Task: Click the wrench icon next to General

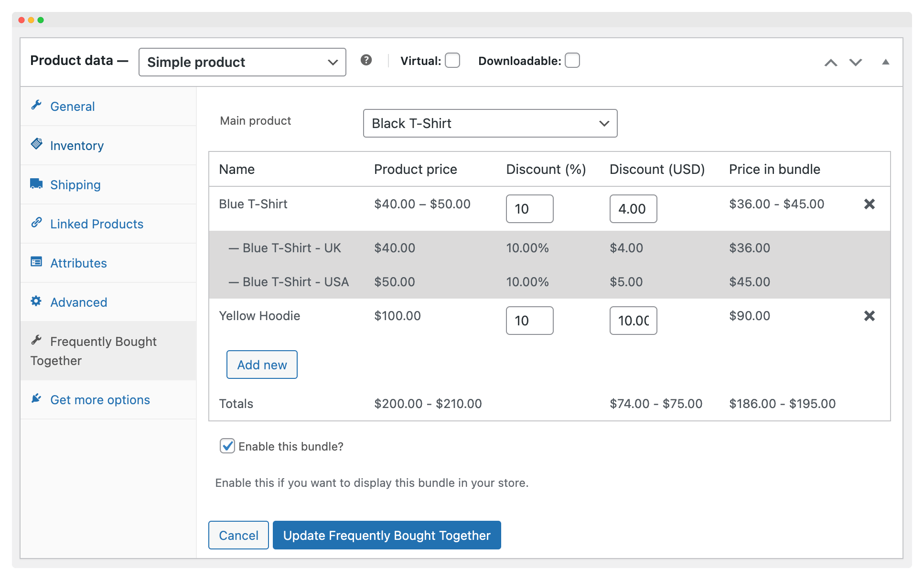Action: (x=36, y=106)
